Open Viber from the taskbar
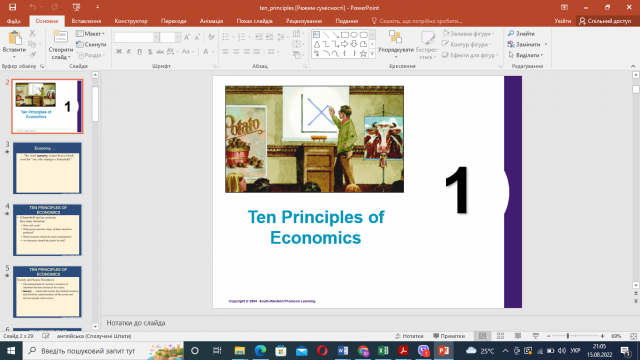 424,351
